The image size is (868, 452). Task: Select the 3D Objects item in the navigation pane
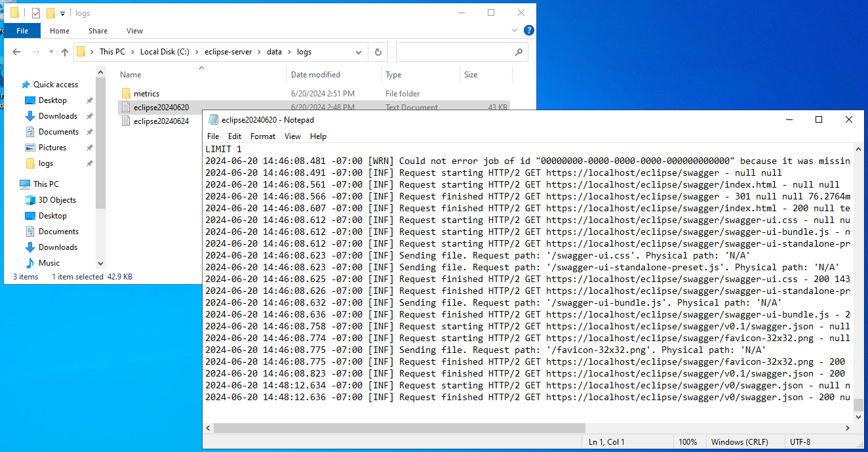(56, 200)
